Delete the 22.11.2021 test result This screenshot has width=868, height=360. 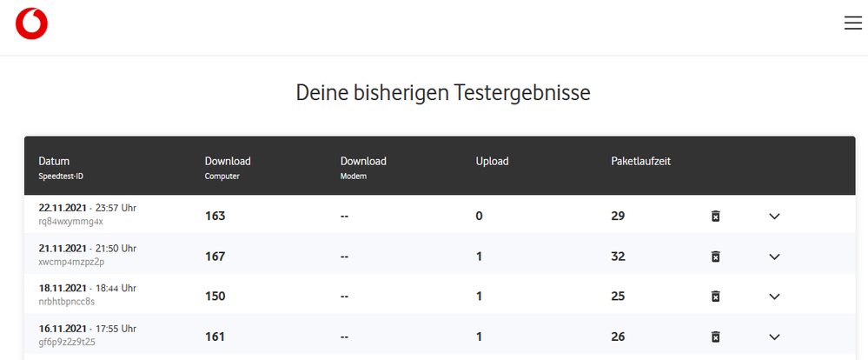715,216
